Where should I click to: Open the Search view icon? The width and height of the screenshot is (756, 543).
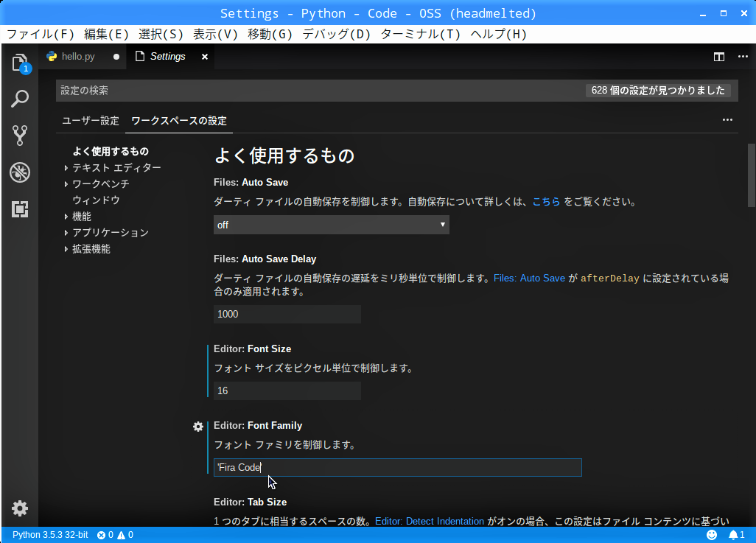coord(20,99)
